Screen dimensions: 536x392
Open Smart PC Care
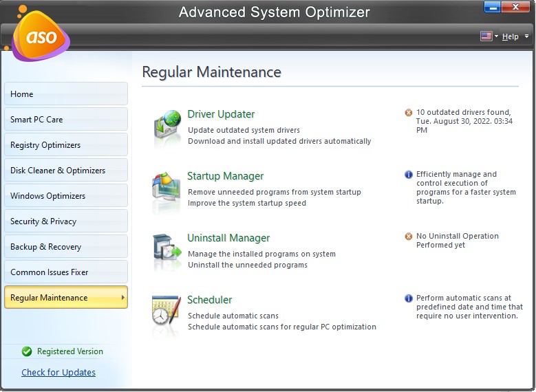coord(66,119)
